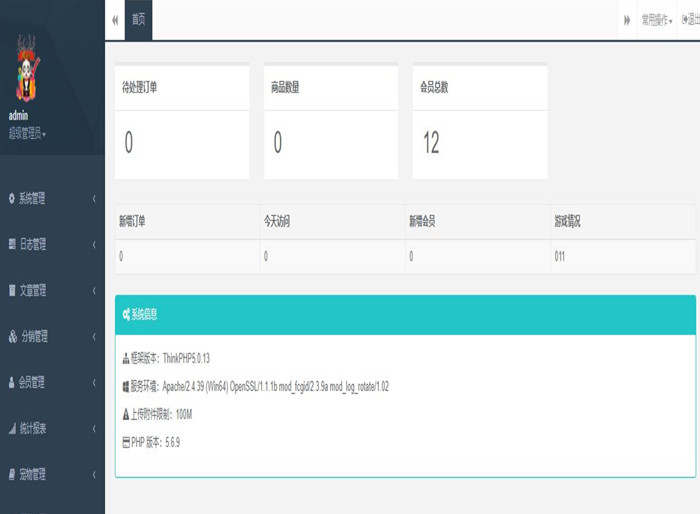Expand the 统计报表 menu chevron
Image resolution: width=700 pixels, height=514 pixels.
[x=94, y=429]
